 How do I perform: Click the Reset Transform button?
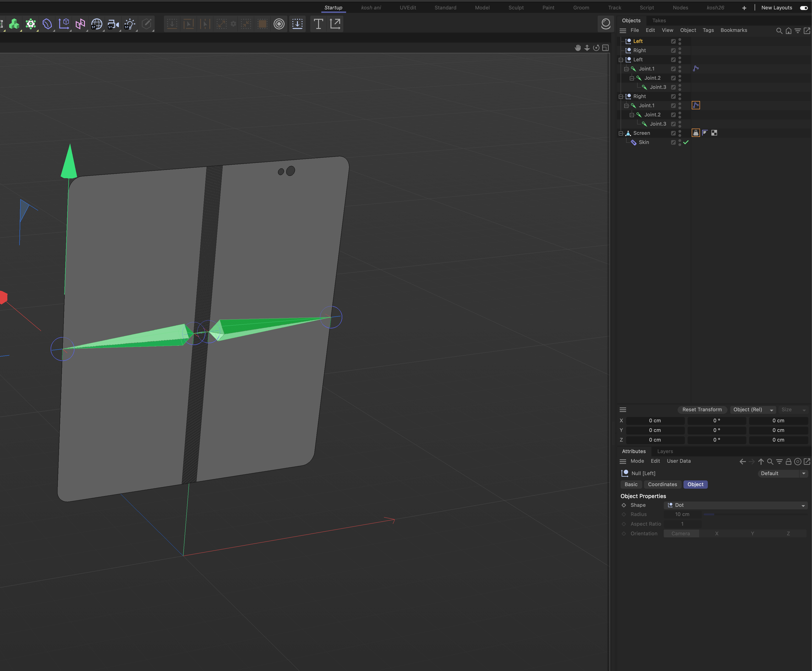point(701,409)
